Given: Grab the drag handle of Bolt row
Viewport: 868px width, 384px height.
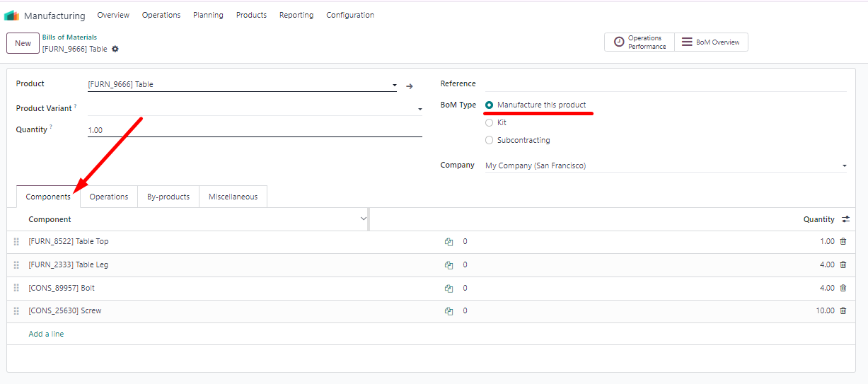Looking at the screenshot, I should [x=16, y=288].
